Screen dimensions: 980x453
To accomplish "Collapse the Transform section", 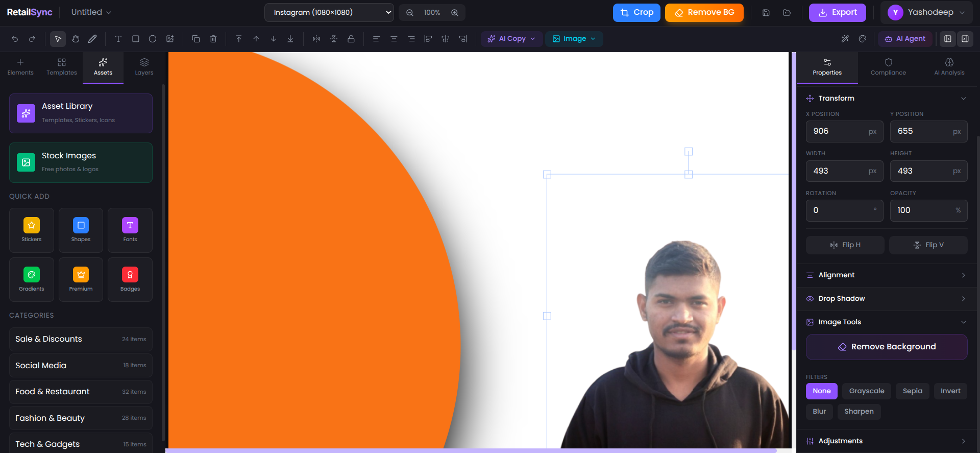I will point(887,98).
